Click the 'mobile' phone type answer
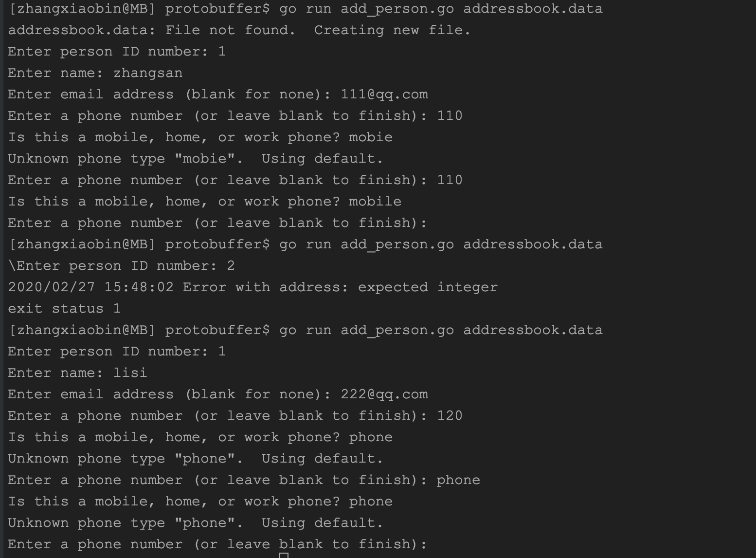 [375, 201]
